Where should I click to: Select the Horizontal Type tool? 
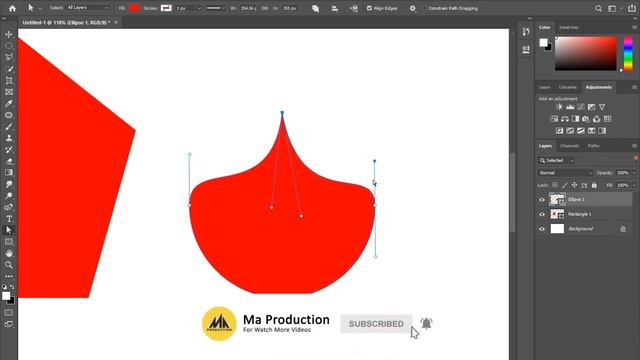9,218
